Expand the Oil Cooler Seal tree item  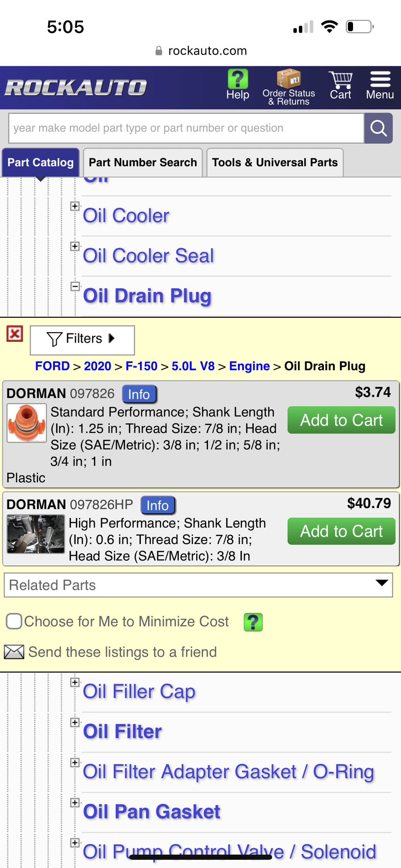click(75, 246)
